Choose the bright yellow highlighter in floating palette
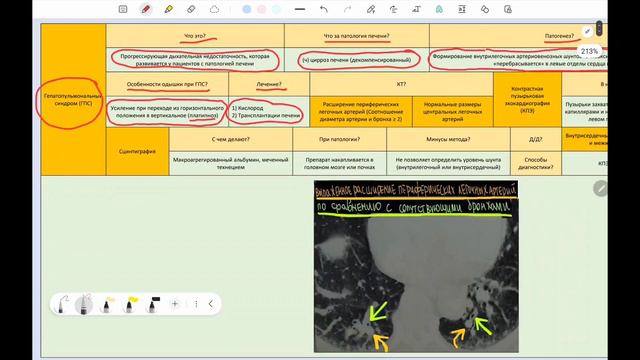640x360 pixels. 129,305
